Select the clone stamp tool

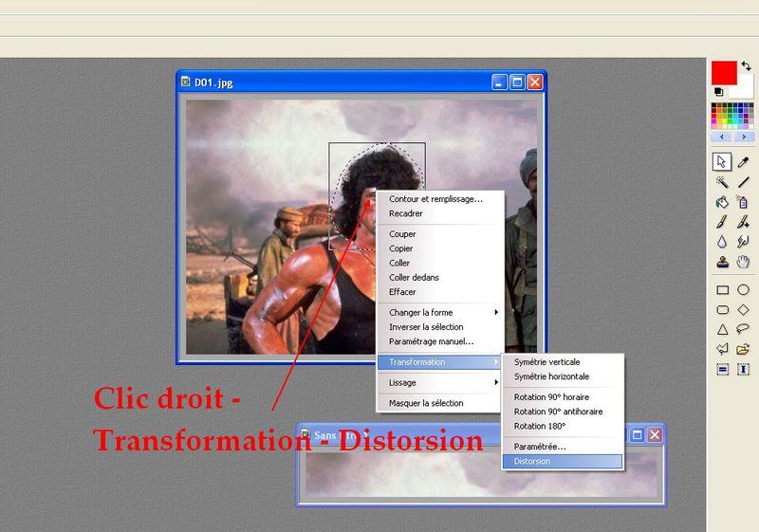click(722, 262)
